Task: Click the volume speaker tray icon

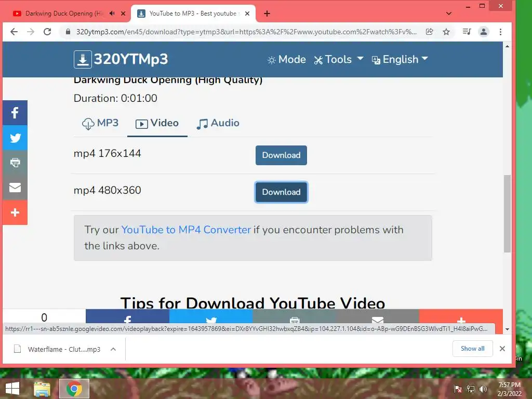Action: (483, 389)
